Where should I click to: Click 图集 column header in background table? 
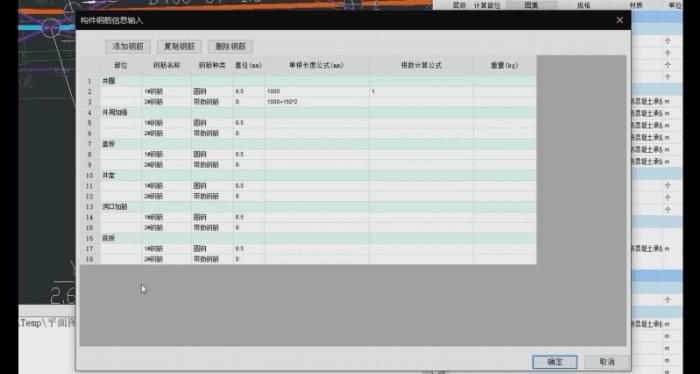pyautogui.click(x=531, y=5)
